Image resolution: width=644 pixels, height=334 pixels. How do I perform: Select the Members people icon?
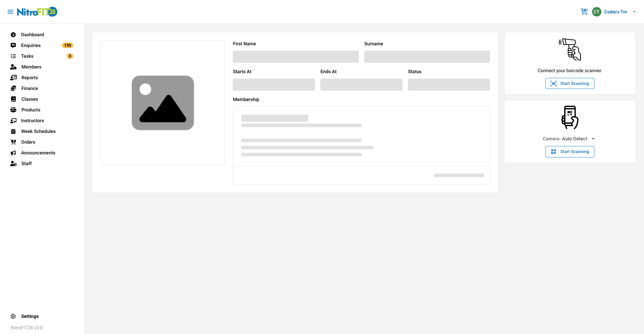(13, 67)
